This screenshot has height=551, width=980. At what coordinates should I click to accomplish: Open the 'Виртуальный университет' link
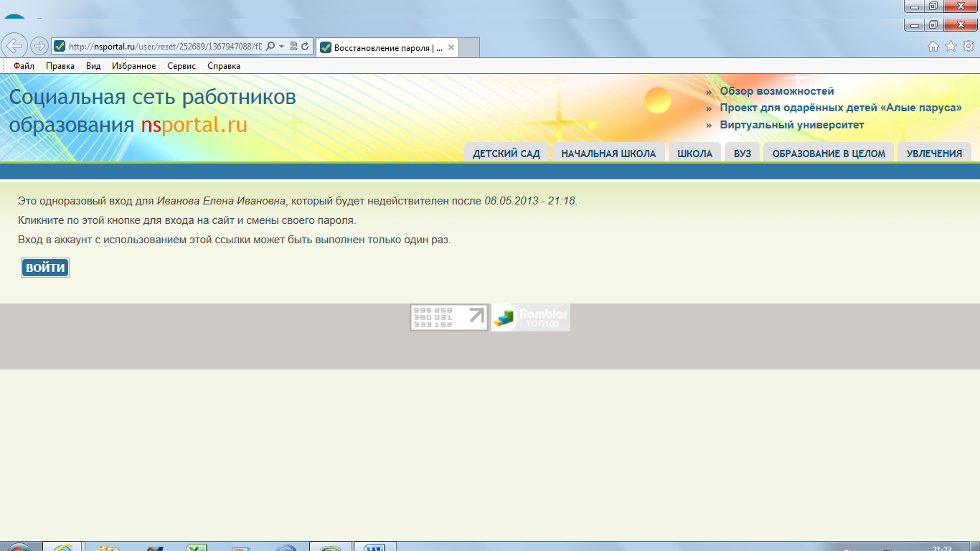point(792,125)
